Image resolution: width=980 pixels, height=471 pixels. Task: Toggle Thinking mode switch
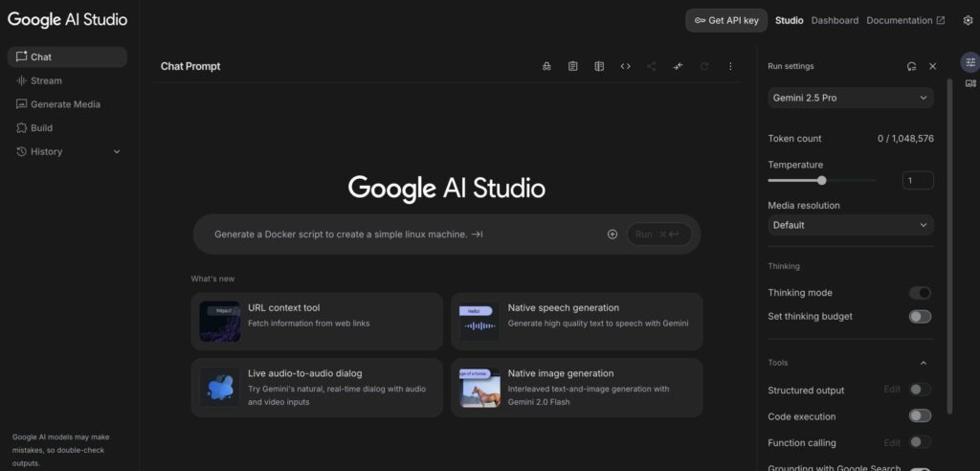tap(920, 293)
